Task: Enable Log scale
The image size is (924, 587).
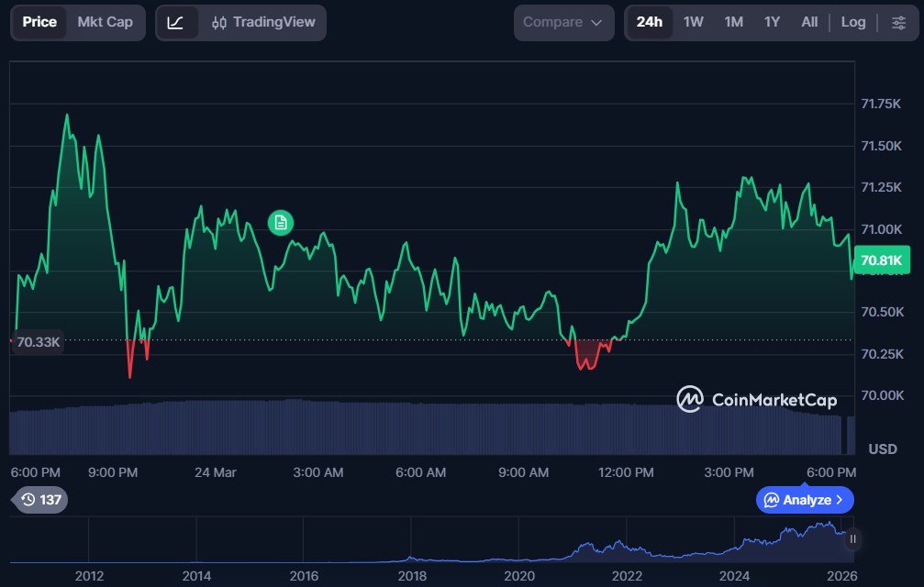Action: (x=852, y=22)
